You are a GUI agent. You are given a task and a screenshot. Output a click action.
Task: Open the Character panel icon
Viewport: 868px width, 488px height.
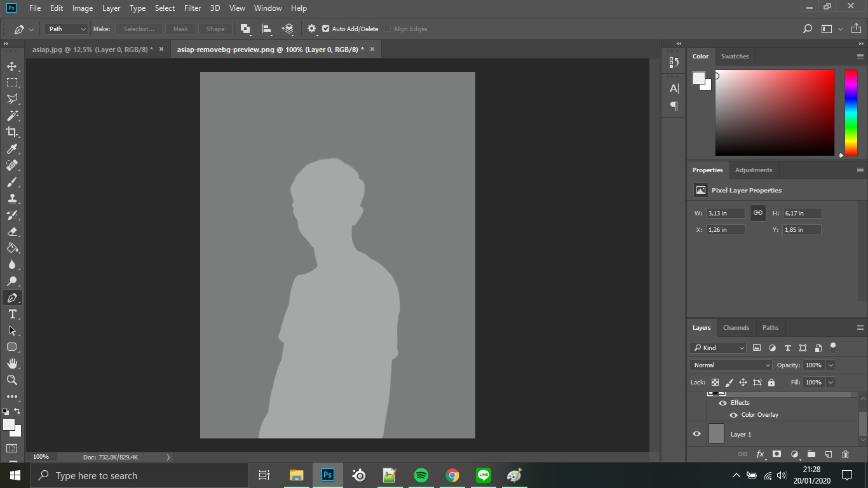coord(674,88)
